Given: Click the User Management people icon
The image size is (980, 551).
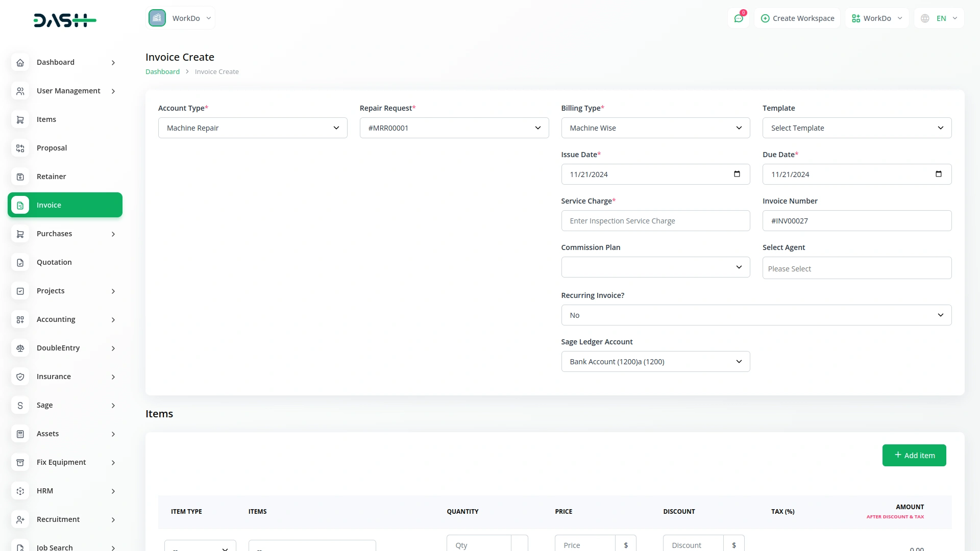Looking at the screenshot, I should (20, 91).
